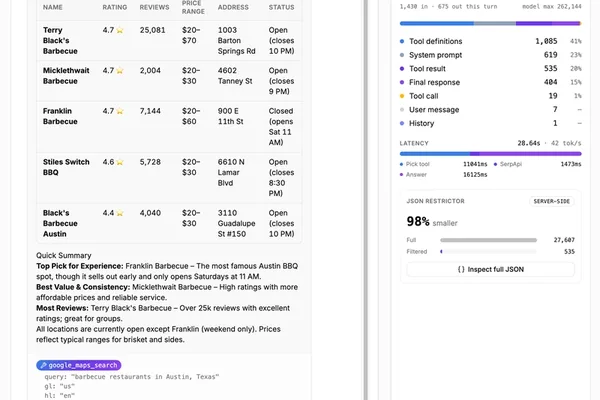The height and width of the screenshot is (400, 600).
Task: Select the Franklin Barbecue row name
Action: click(60, 116)
